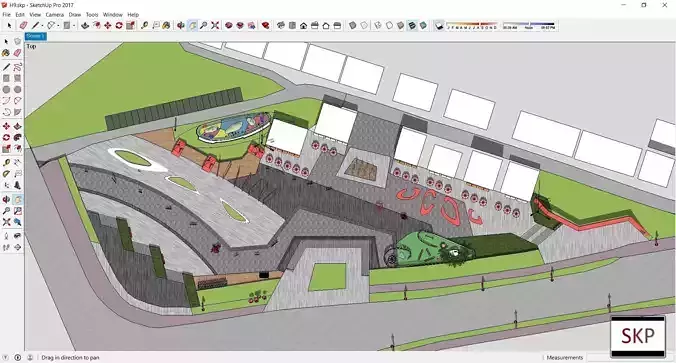Choose the Freehand drawing tool
Screen dimensions: 676x363
click(17, 67)
